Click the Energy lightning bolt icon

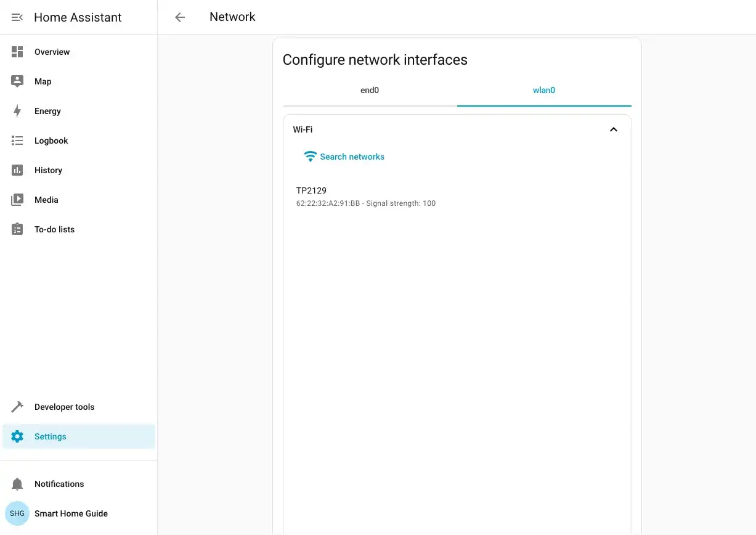(x=17, y=111)
